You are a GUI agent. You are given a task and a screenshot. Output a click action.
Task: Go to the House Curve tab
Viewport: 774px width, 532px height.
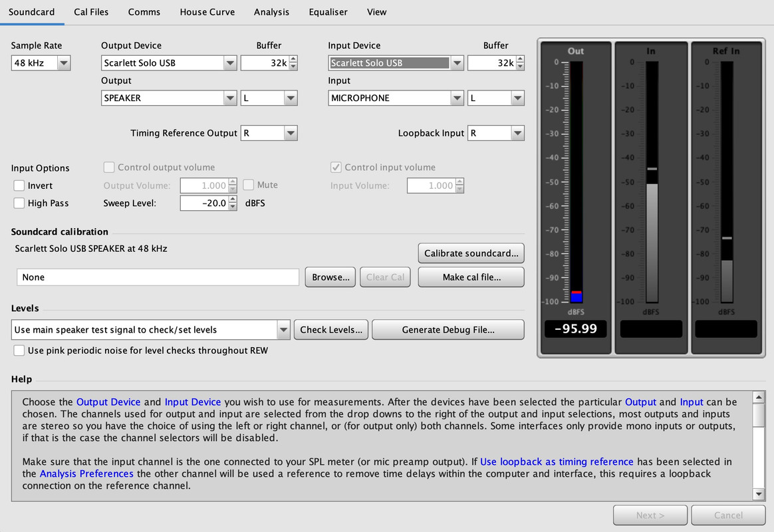(207, 12)
